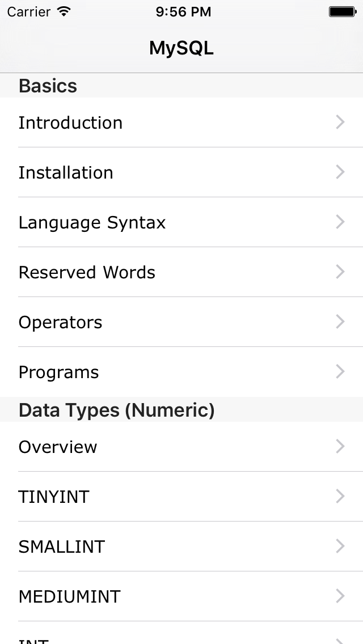Open the MEDIUMINT data type entry

tap(69, 596)
